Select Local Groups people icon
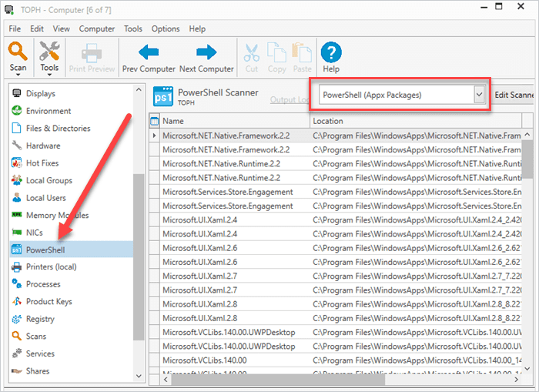This screenshot has height=392, width=539. (x=16, y=180)
